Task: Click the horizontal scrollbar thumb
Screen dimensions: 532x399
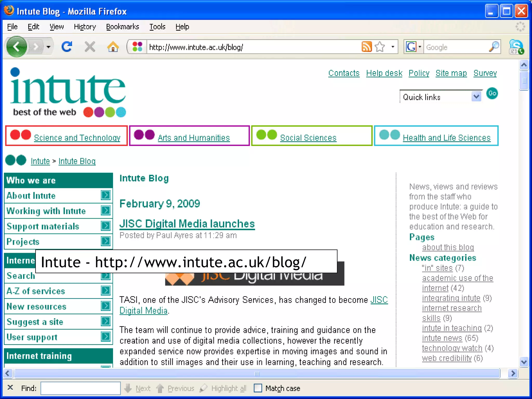Action: (257, 374)
